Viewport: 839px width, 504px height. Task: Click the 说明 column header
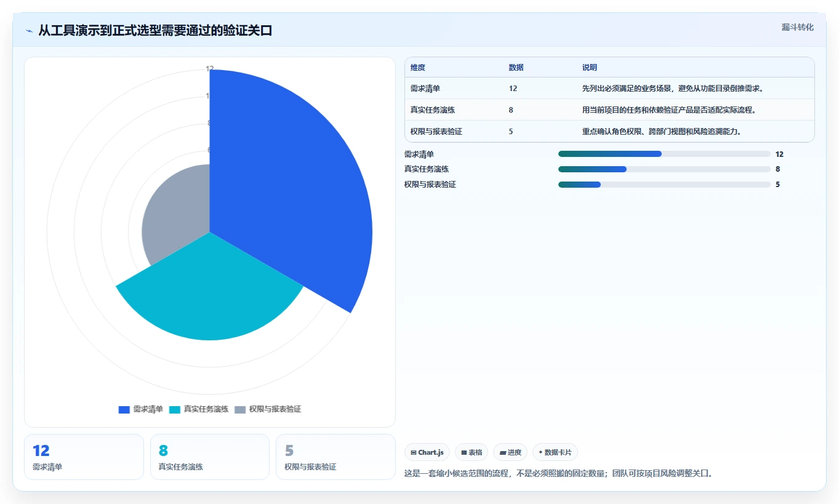coord(590,68)
